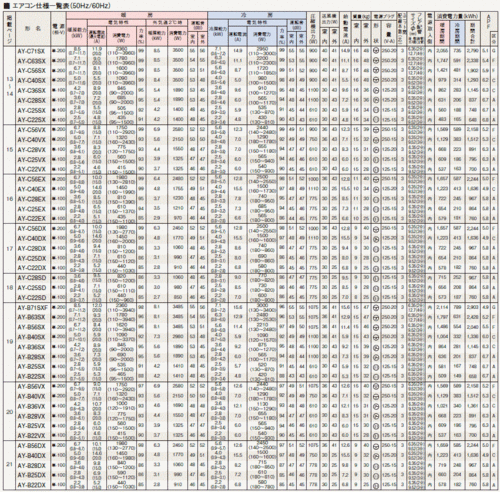Select the AY-B63SX model cell
The height and width of the screenshot is (492, 500).
point(32,317)
